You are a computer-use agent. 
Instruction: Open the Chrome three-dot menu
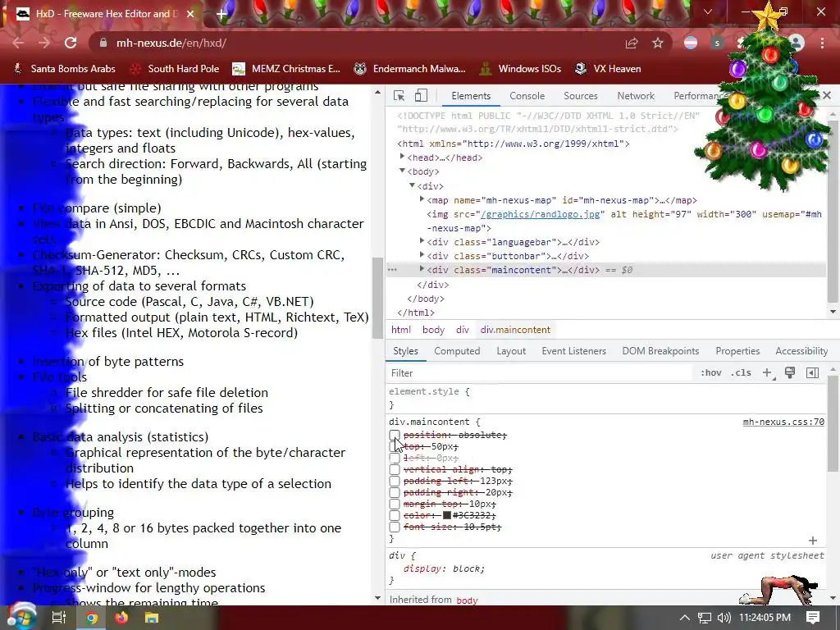tap(822, 43)
